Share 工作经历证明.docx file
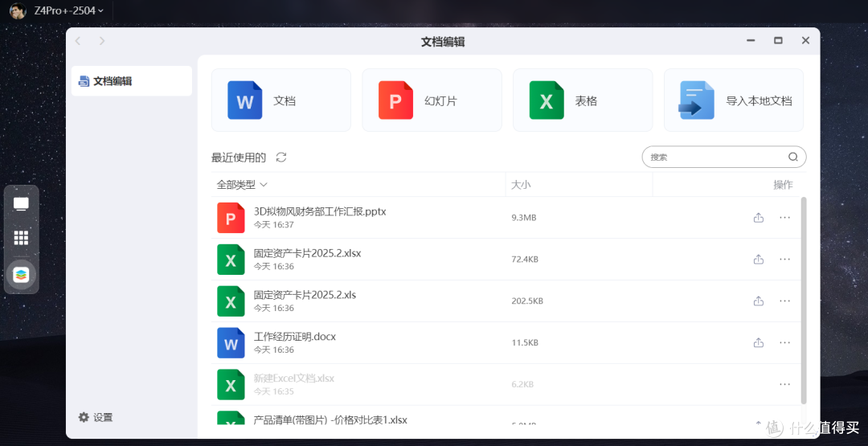Screen dimensions: 868x446 pos(759,342)
